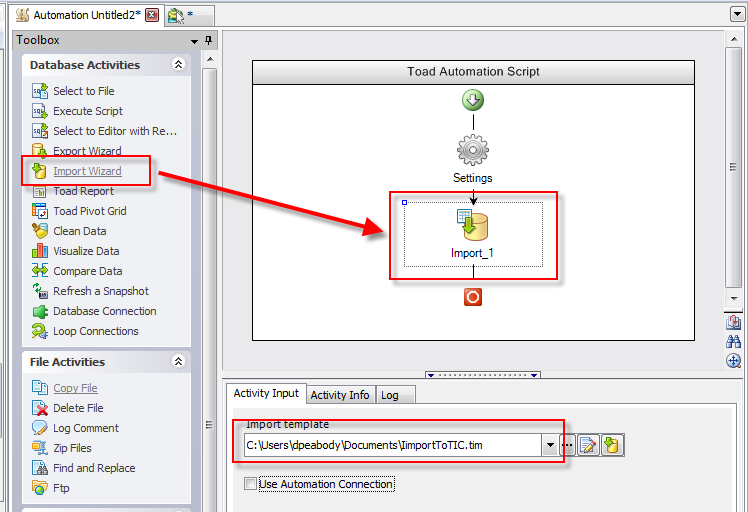Select the Log Comment activity
The width and height of the screenshot is (748, 512).
pos(75,428)
